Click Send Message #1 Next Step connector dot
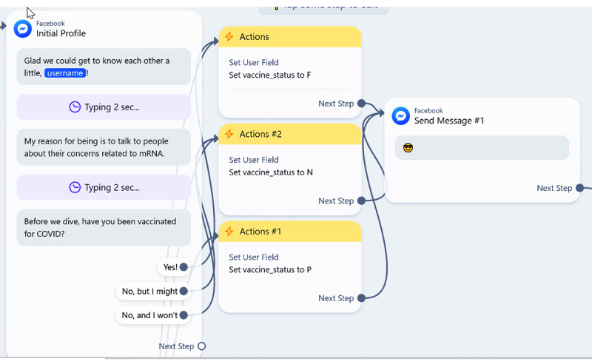This screenshot has height=364, width=592. coord(579,188)
